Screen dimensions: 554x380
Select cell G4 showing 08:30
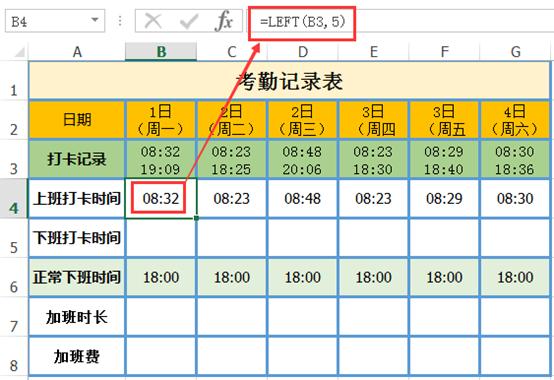click(515, 198)
